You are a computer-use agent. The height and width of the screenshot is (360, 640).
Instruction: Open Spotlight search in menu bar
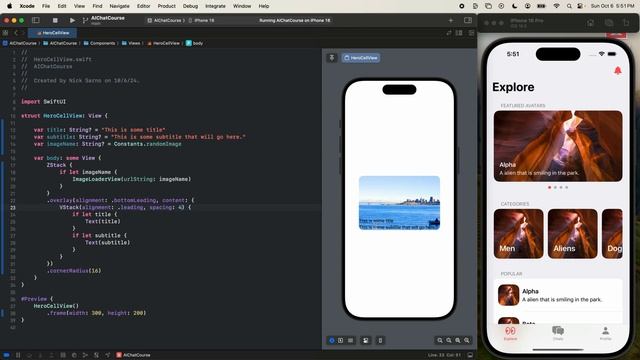[x=569, y=6]
